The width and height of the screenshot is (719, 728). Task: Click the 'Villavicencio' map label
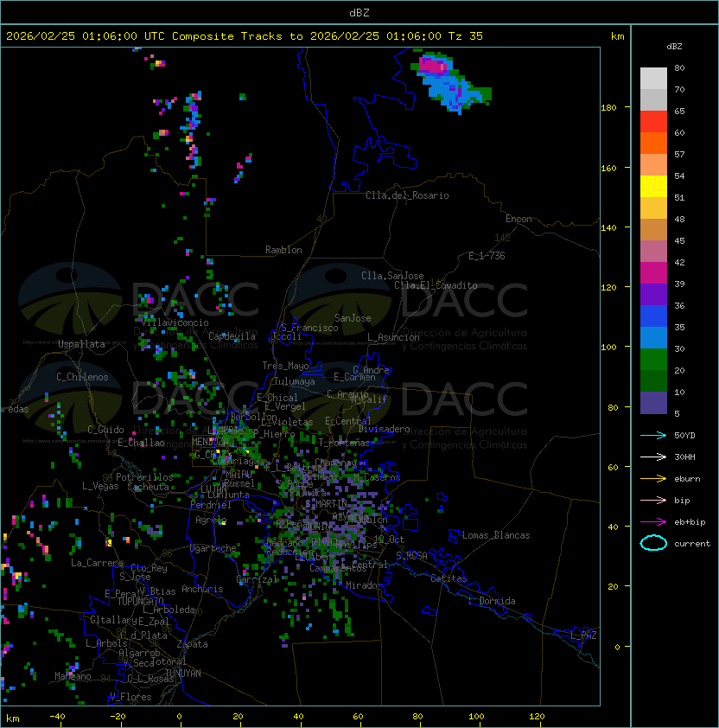pos(175,322)
